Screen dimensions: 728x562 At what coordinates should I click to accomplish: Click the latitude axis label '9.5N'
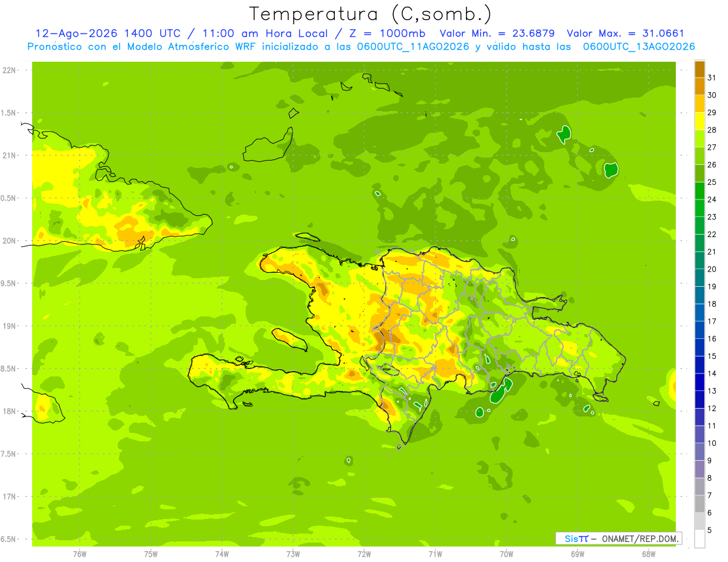pyautogui.click(x=9, y=284)
